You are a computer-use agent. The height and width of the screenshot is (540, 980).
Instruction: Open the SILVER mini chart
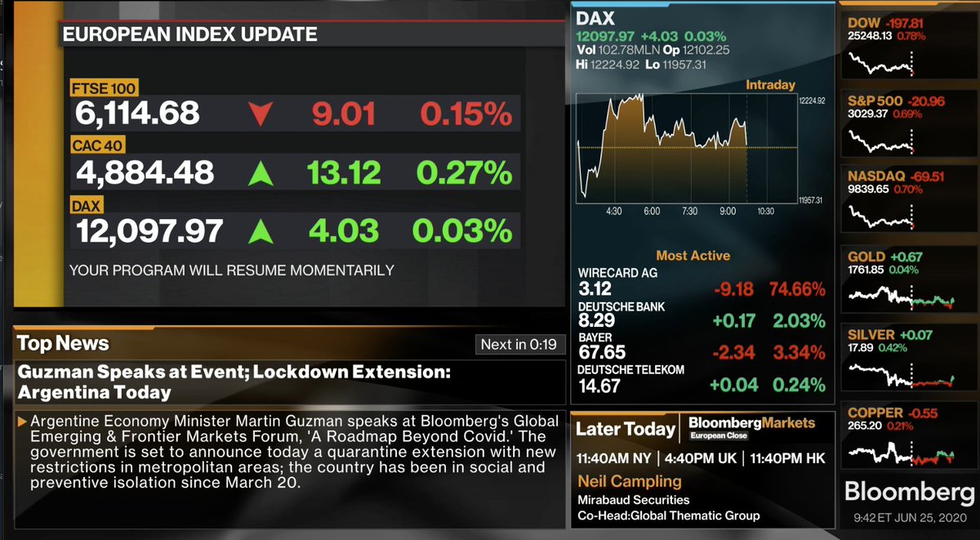901,374
